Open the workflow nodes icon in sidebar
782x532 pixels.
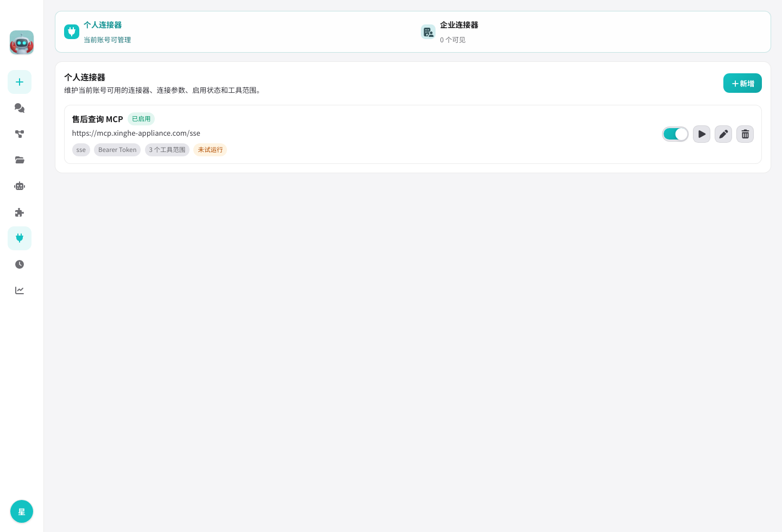(20, 134)
